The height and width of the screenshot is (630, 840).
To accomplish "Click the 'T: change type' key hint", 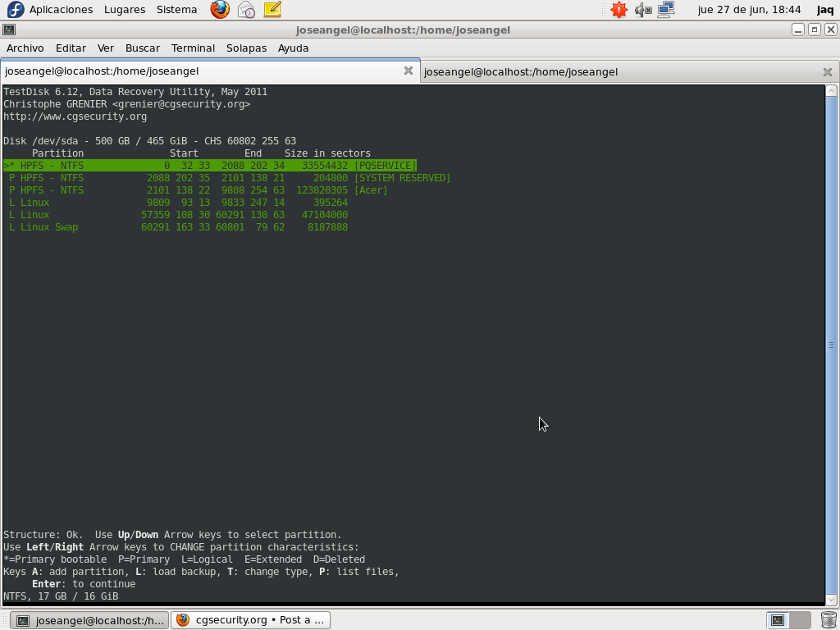I will [x=268, y=572].
